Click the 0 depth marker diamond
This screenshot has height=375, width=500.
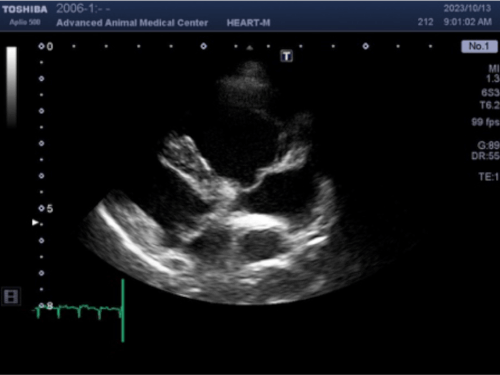point(41,46)
